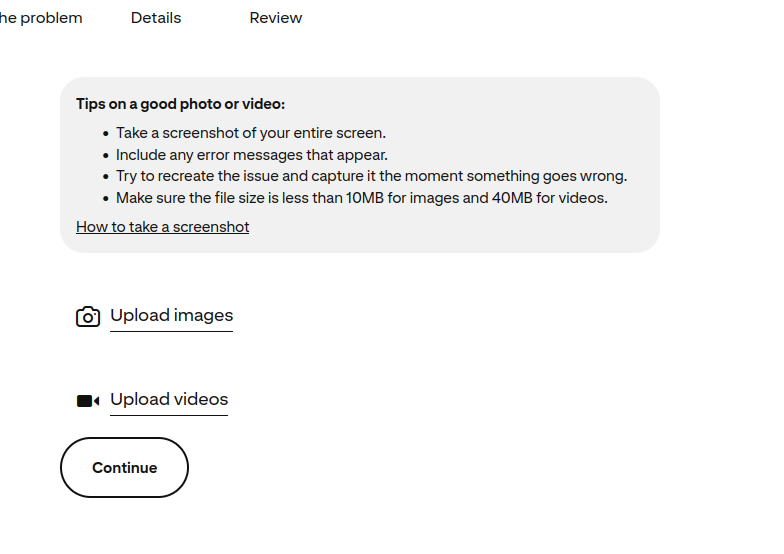Click the 'Include any error messages' tip

251,155
